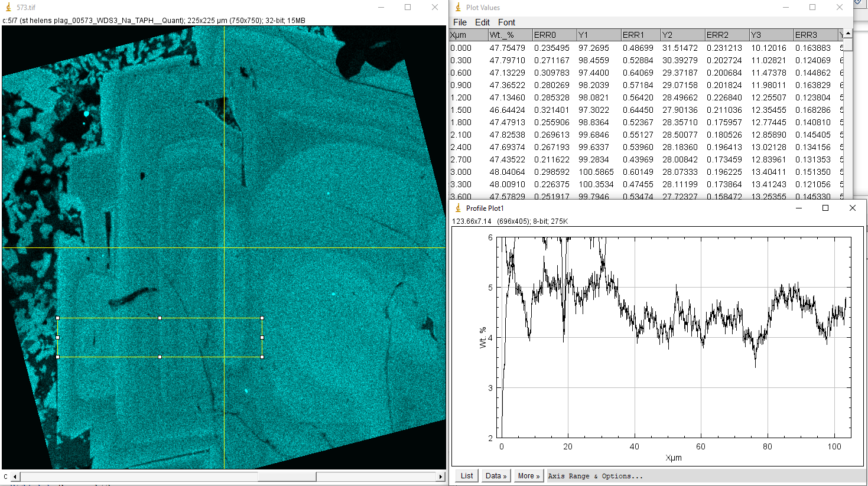Open Axis Range & Options text link

(595, 476)
